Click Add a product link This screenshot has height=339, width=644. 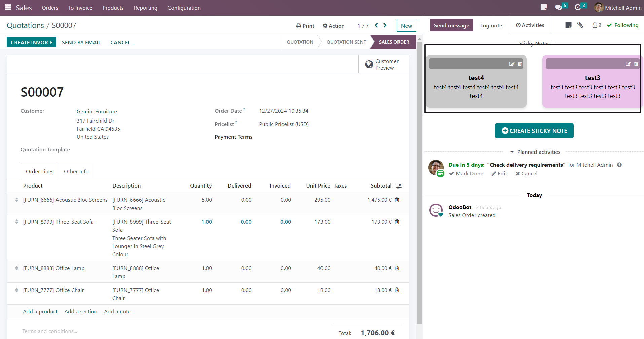coord(40,311)
